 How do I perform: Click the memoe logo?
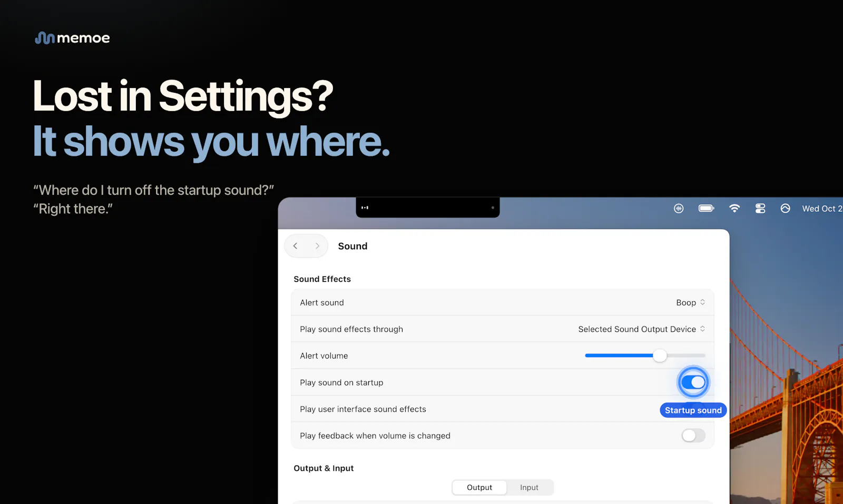tap(72, 38)
